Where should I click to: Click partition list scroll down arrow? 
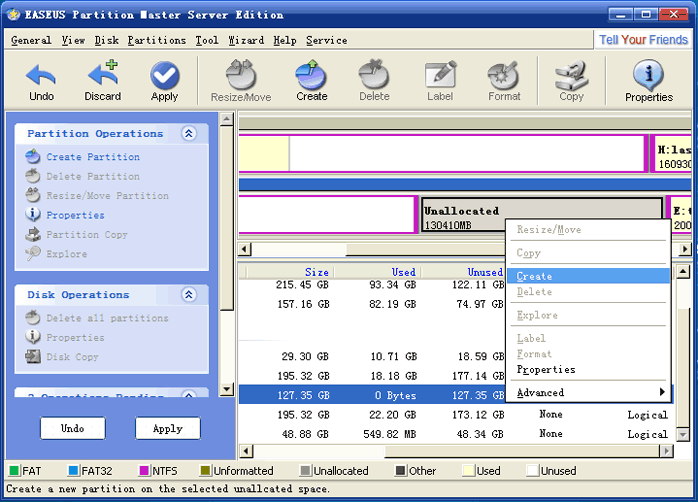click(x=683, y=433)
